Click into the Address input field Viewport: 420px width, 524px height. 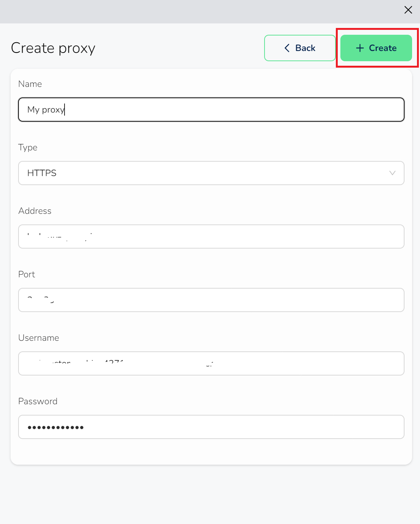pyautogui.click(x=211, y=236)
